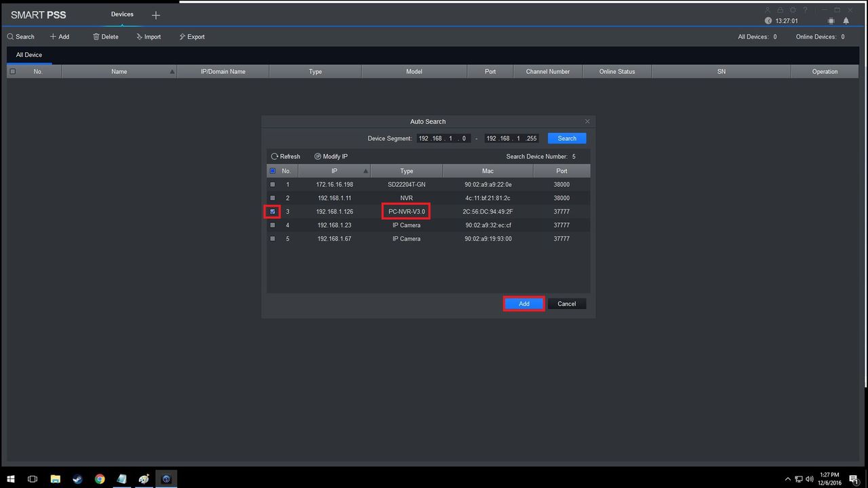Uncheck the 192.168.1.126 device checkbox
This screenshot has height=488, width=868.
273,211
